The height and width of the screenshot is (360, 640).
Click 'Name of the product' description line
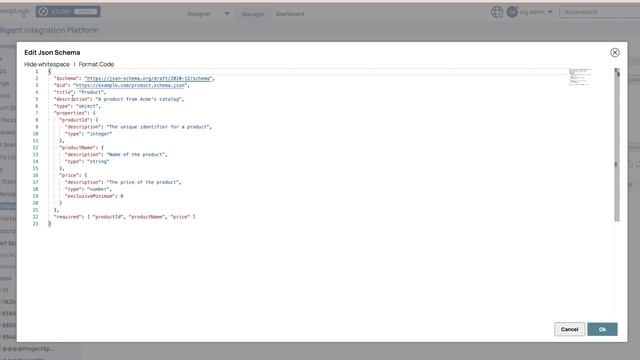click(x=116, y=154)
